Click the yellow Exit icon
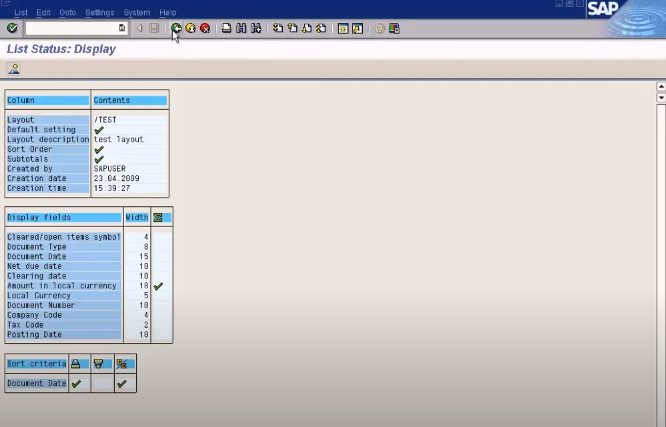666x427 pixels. [190, 28]
